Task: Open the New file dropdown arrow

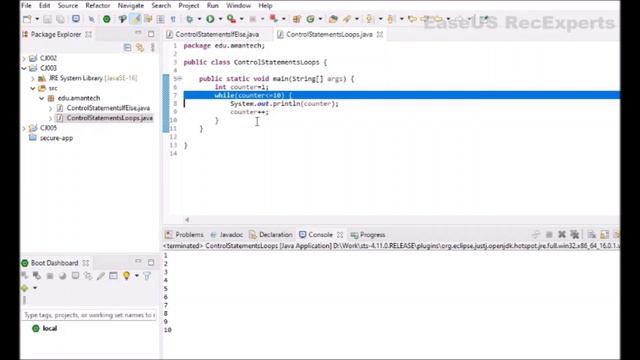Action: pyautogui.click(x=37, y=19)
